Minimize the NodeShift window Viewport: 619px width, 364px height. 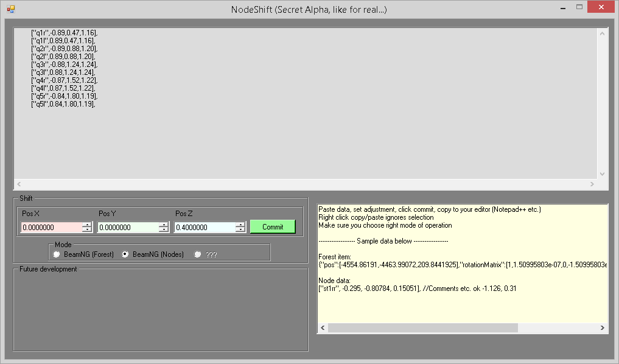click(563, 7)
